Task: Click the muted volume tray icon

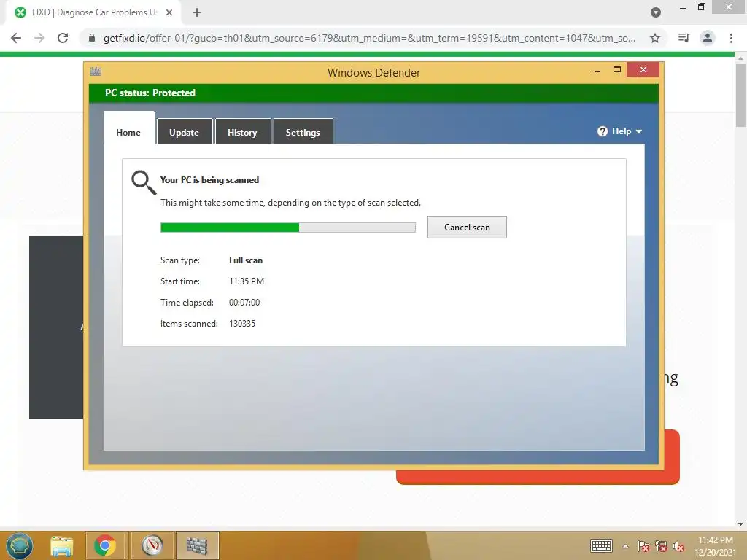Action: pyautogui.click(x=678, y=546)
